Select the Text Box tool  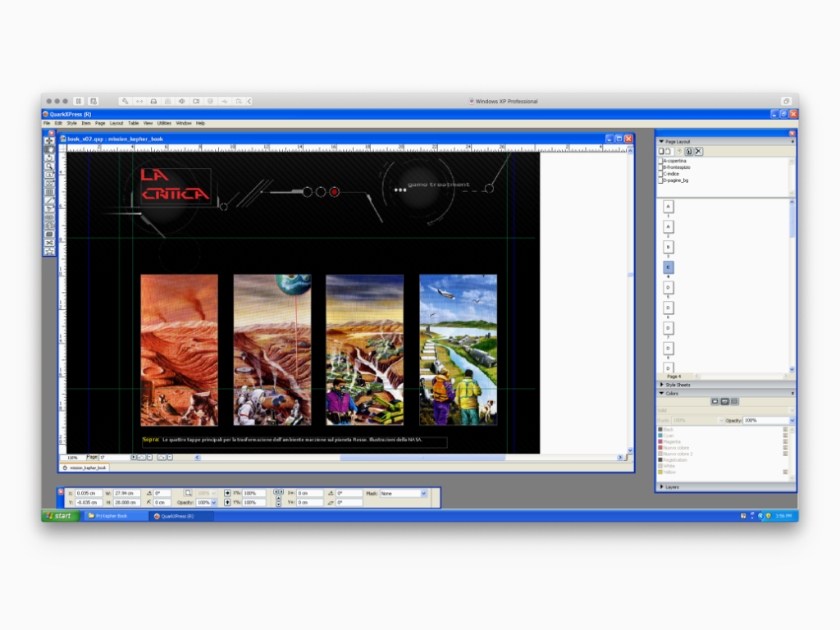click(49, 176)
